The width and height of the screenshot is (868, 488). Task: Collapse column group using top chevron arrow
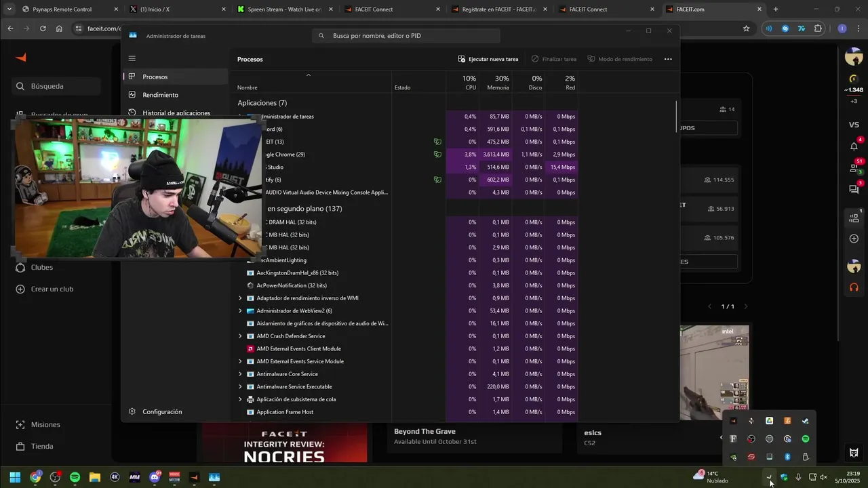(309, 75)
